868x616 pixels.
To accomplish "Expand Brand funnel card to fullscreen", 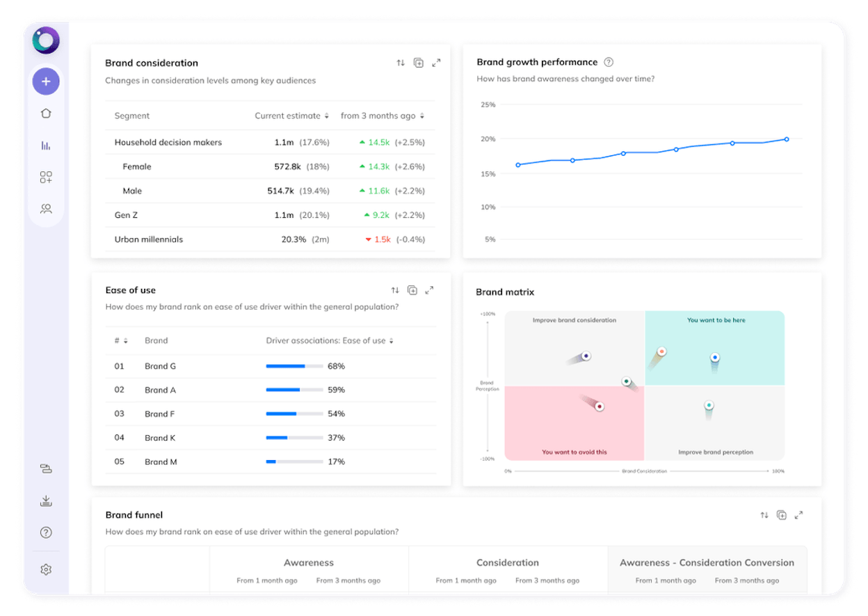I will pos(798,515).
